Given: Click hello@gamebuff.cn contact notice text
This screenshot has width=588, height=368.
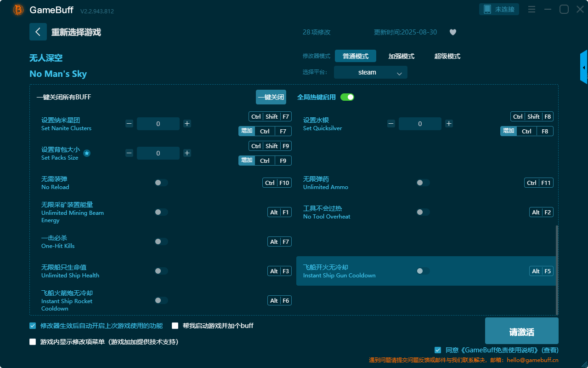Looking at the screenshot, I should pyautogui.click(x=464, y=360).
